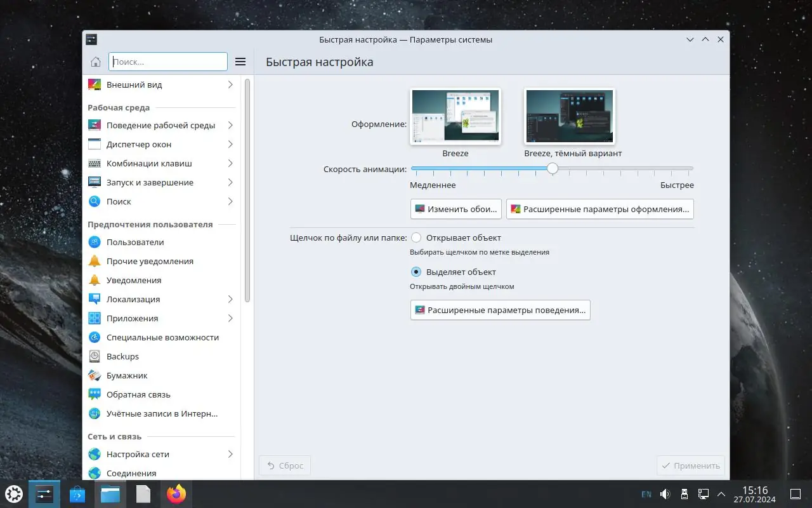Viewport: 812px width, 508px height.
Task: Expand the Поиск chevron in sidebar
Action: coord(230,201)
